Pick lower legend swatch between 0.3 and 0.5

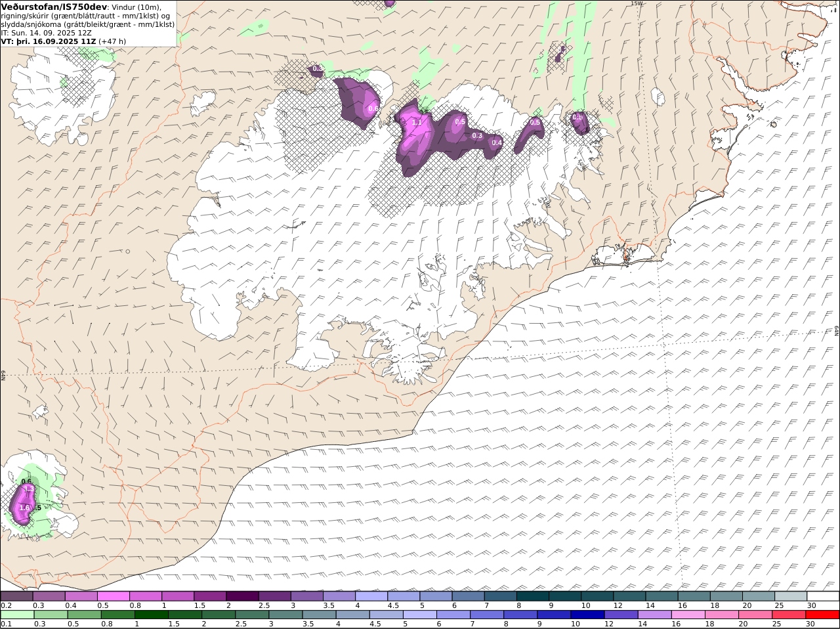click(x=50, y=615)
